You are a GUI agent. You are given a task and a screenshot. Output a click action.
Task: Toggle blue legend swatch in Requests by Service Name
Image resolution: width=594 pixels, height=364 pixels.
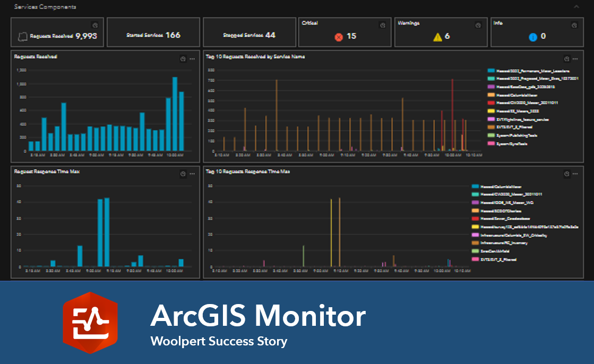[491, 71]
